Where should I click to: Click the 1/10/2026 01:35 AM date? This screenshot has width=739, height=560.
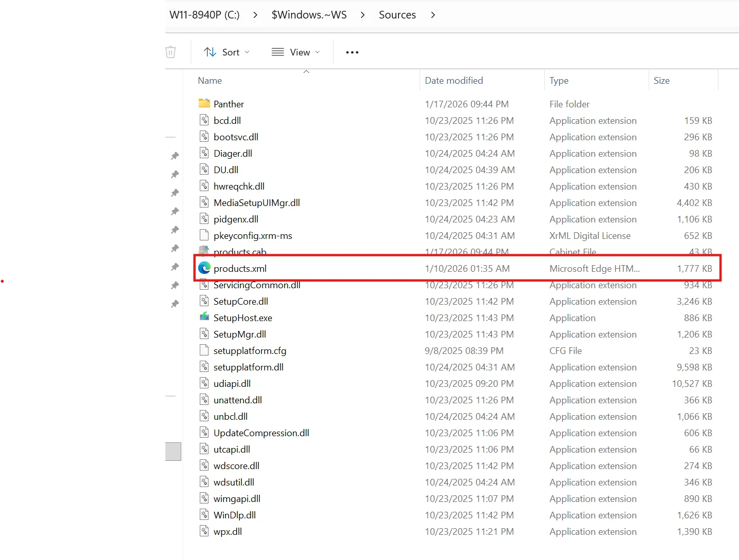(467, 269)
